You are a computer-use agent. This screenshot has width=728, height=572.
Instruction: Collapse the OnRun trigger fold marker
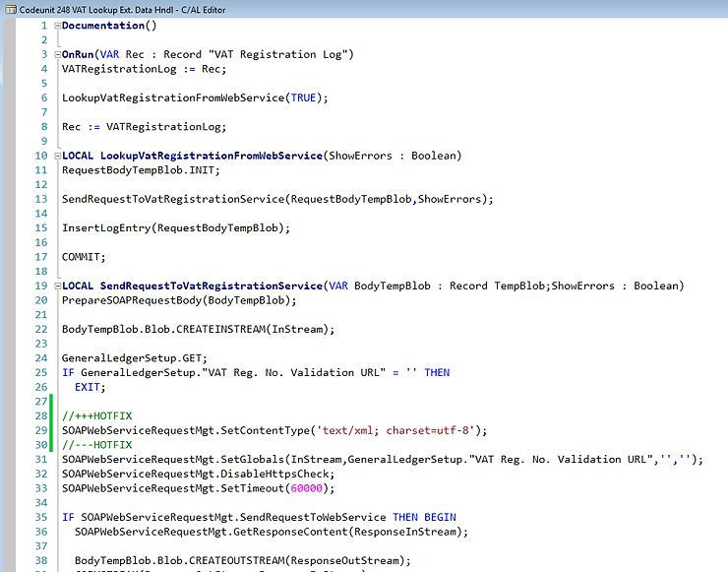pyautogui.click(x=57, y=54)
